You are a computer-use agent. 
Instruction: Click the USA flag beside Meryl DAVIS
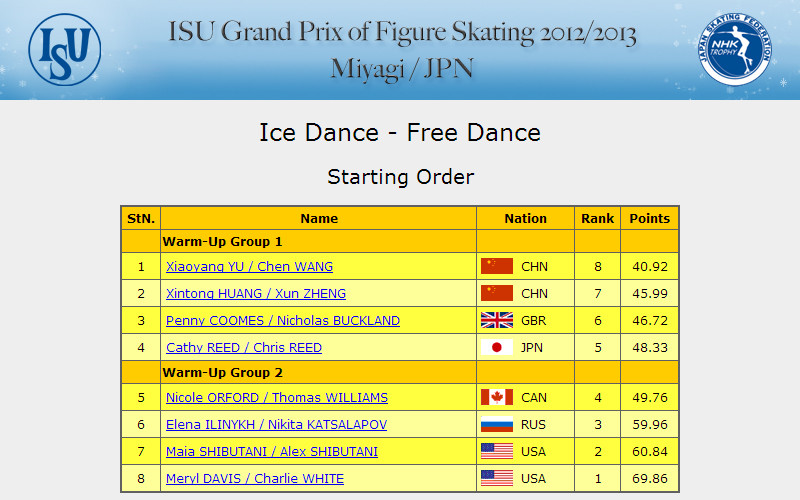point(497,479)
